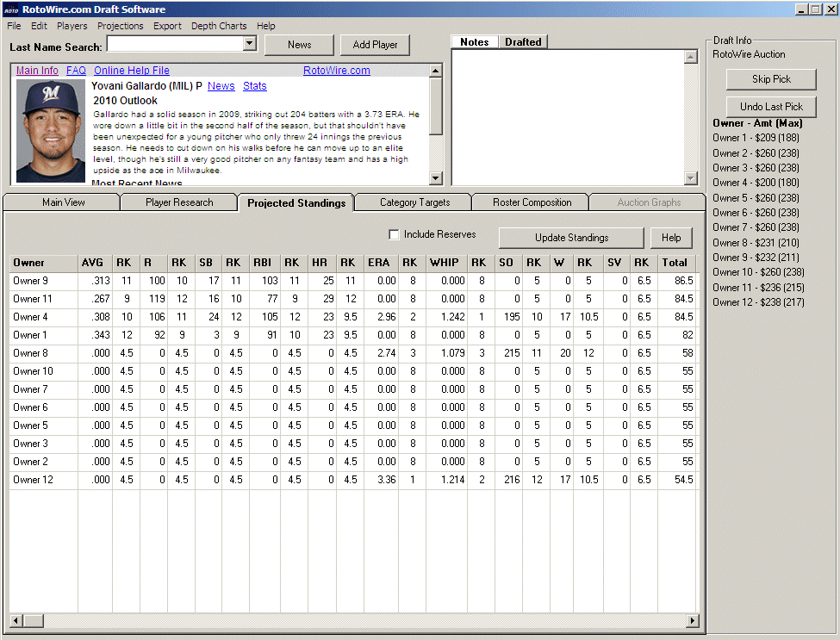Open the Projections menu

(x=120, y=26)
